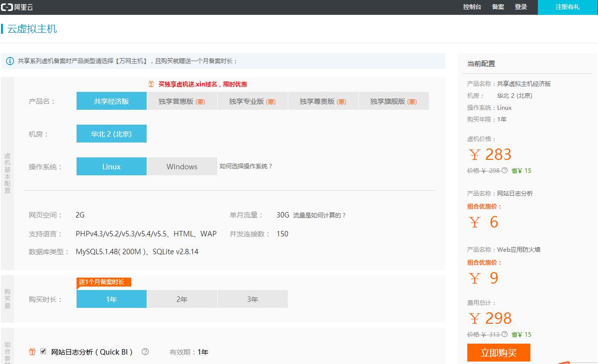
Task: Choose Linux as the operating system
Action: 111,166
